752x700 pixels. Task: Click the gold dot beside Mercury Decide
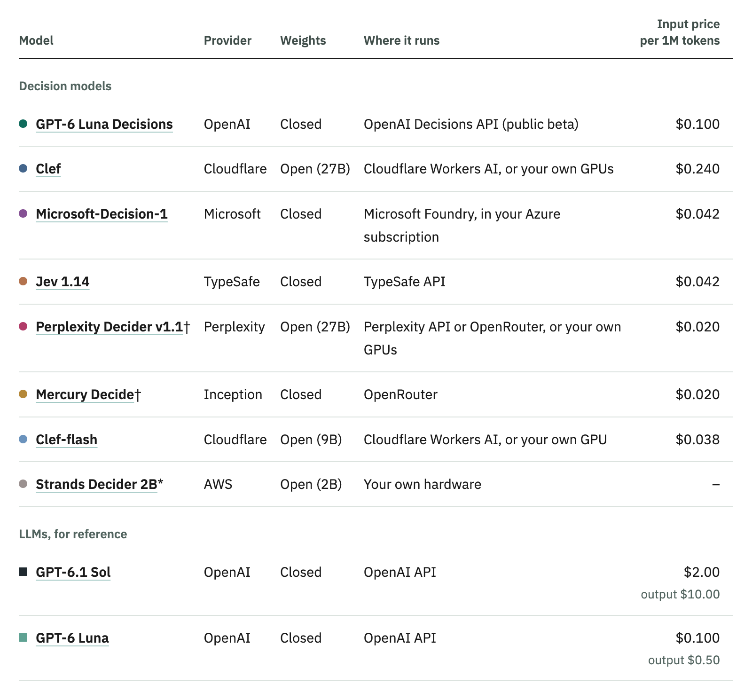click(x=23, y=394)
